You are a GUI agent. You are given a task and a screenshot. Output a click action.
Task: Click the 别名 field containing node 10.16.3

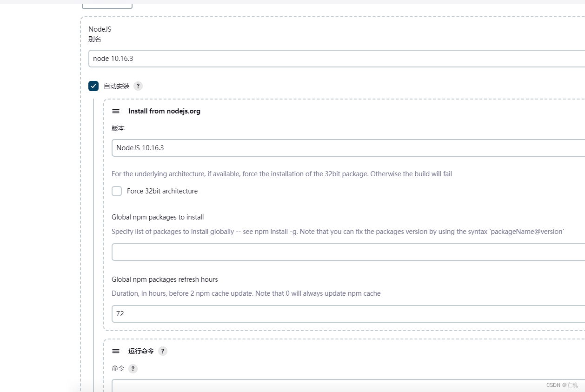[233, 59]
